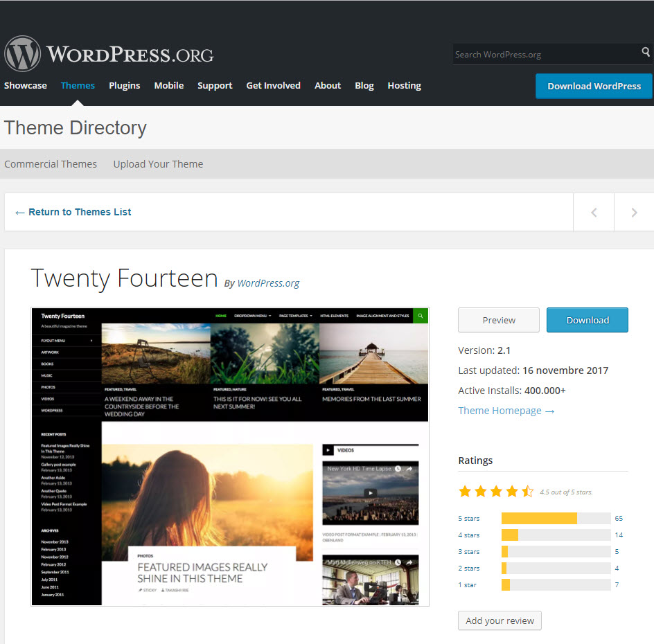Download the Twenty Fourteen theme

587,320
